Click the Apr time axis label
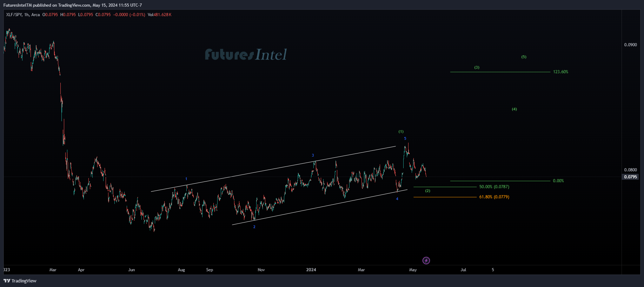 (81, 270)
